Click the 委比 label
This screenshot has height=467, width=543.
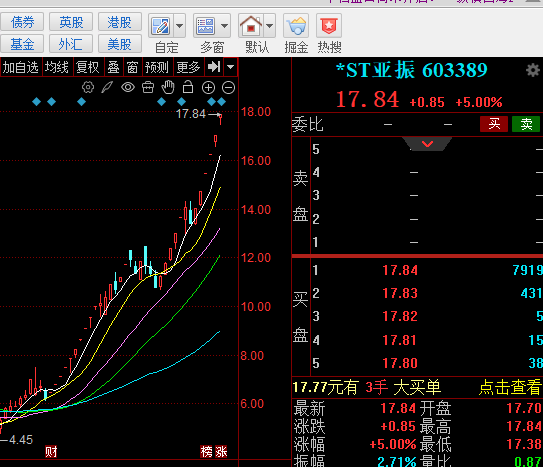click(x=308, y=124)
